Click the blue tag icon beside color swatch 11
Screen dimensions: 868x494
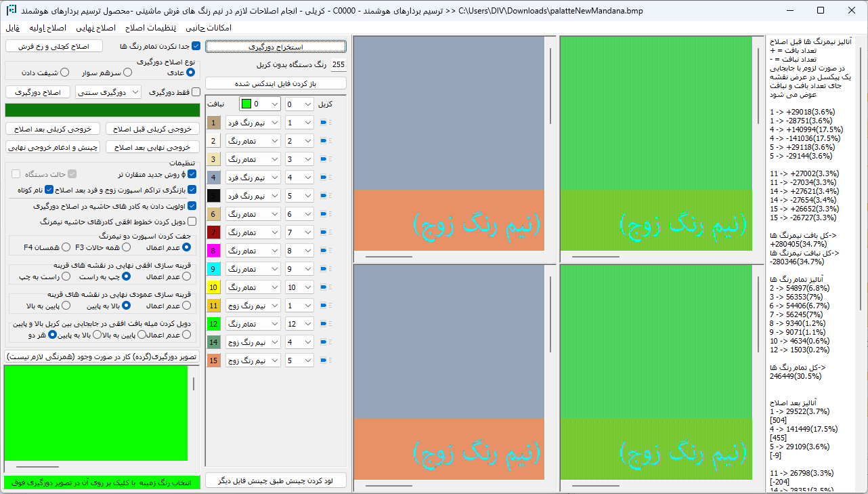323,306
